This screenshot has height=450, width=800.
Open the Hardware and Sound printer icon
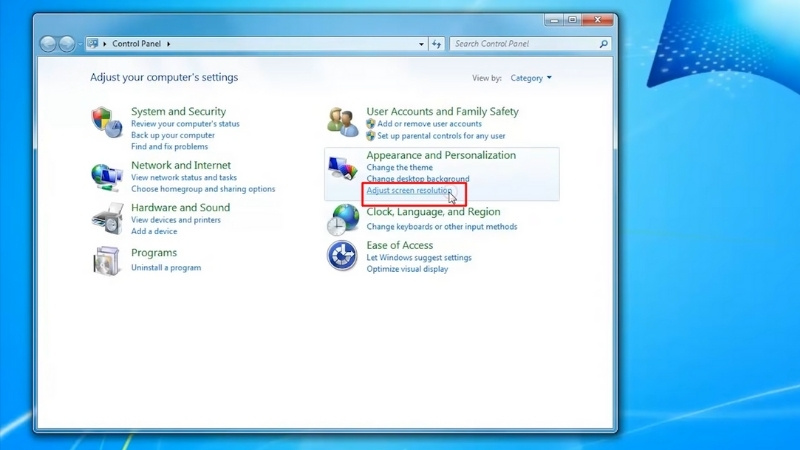tap(108, 218)
